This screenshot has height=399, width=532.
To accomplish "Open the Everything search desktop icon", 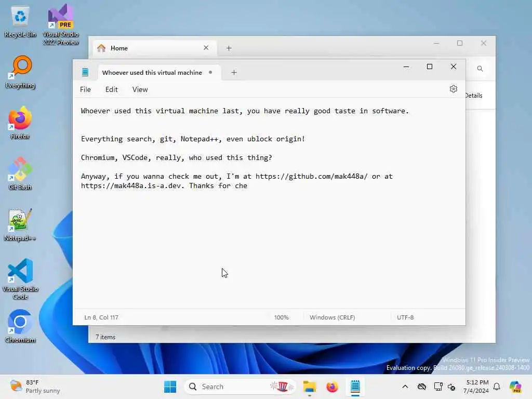I will (x=20, y=72).
